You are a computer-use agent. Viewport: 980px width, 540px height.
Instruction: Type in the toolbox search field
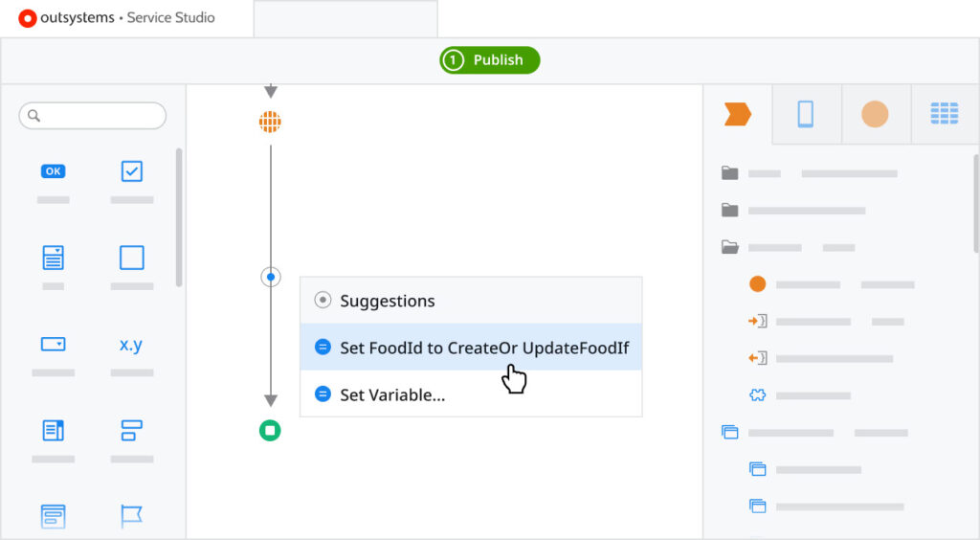(x=100, y=116)
